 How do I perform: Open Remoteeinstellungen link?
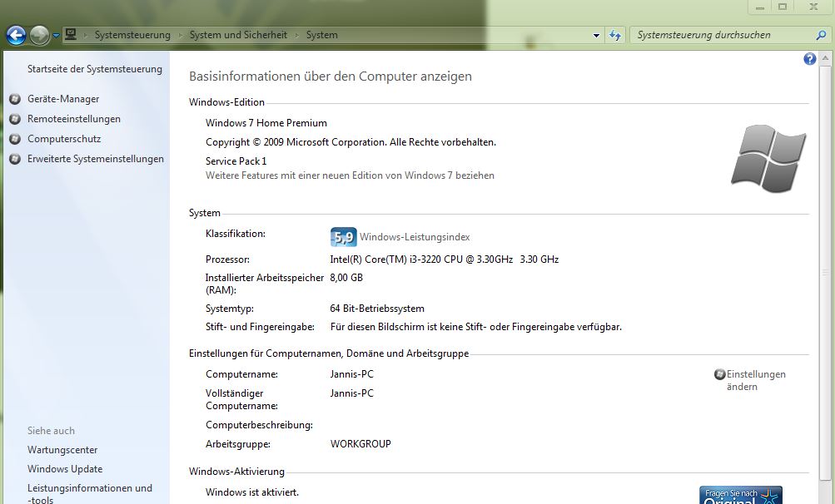tap(74, 119)
